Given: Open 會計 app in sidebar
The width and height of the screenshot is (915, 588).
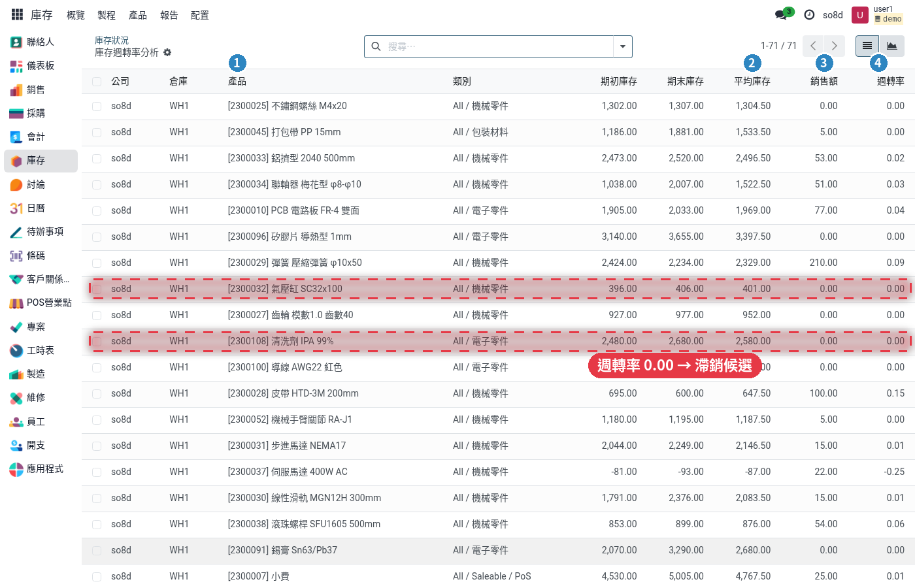Looking at the screenshot, I should tap(41, 137).
